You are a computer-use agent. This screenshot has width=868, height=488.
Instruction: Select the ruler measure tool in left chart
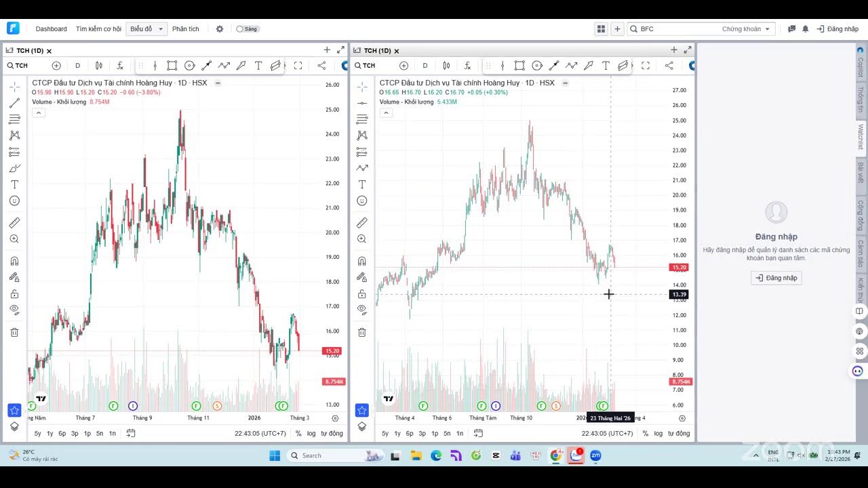pyautogui.click(x=14, y=222)
